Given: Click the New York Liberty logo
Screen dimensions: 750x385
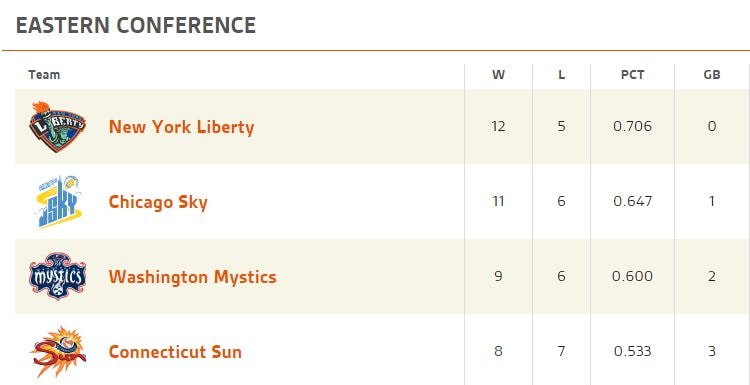Looking at the screenshot, I should pos(57,127).
